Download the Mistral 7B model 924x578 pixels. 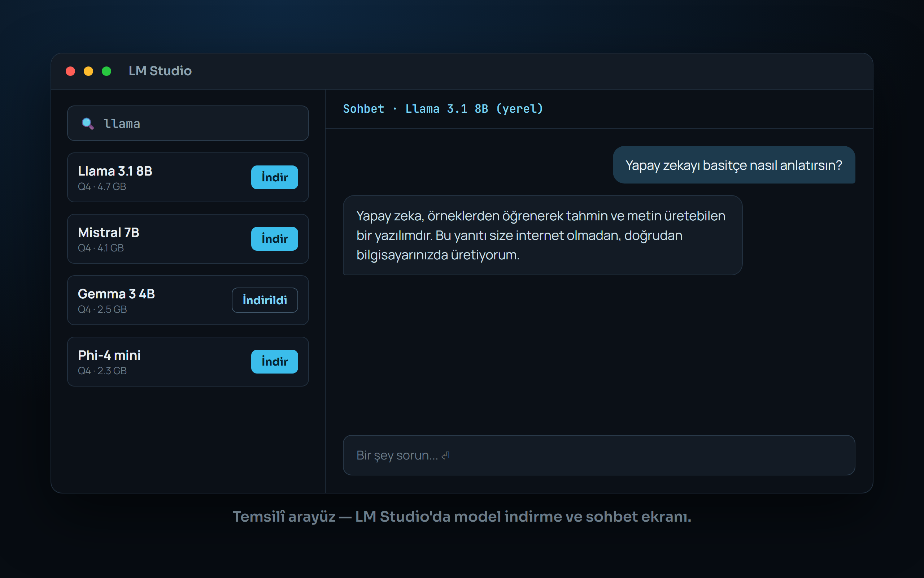pyautogui.click(x=275, y=239)
